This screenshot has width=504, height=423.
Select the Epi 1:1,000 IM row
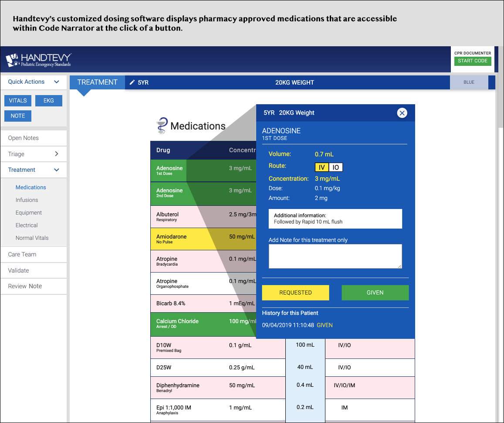coord(283,410)
